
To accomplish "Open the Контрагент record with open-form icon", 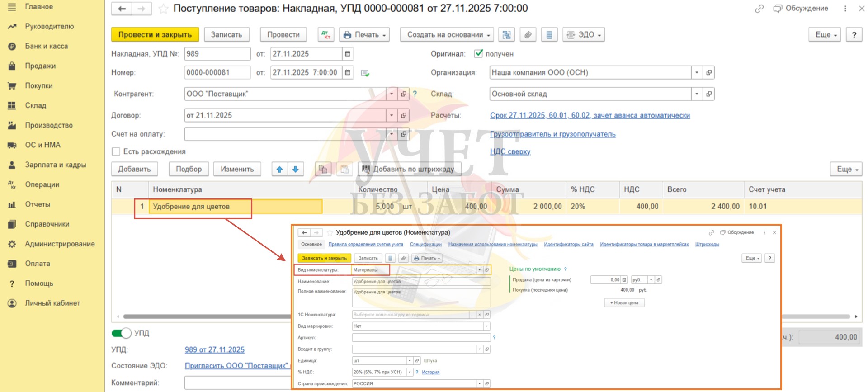I will click(404, 94).
